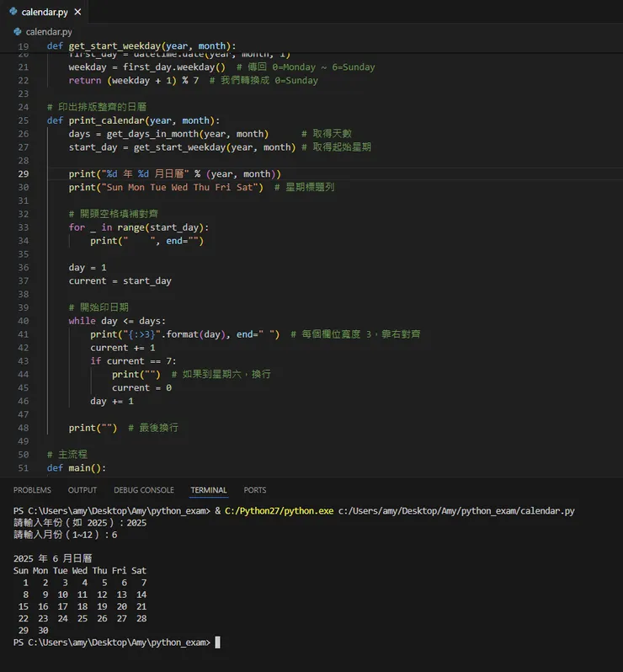Click the calendar.py file path in terminal command
This screenshot has width=623, height=672.
(x=456, y=511)
